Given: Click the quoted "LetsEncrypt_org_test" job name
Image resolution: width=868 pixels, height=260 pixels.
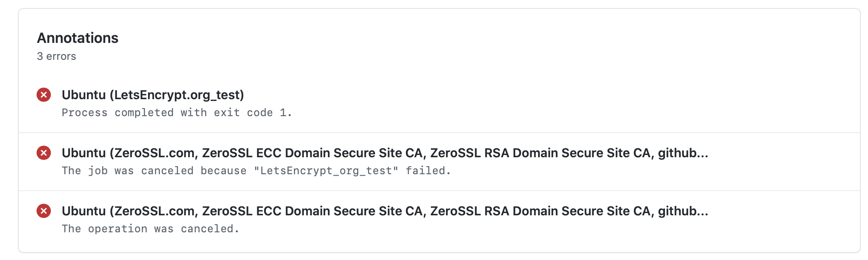Looking at the screenshot, I should pyautogui.click(x=326, y=171).
